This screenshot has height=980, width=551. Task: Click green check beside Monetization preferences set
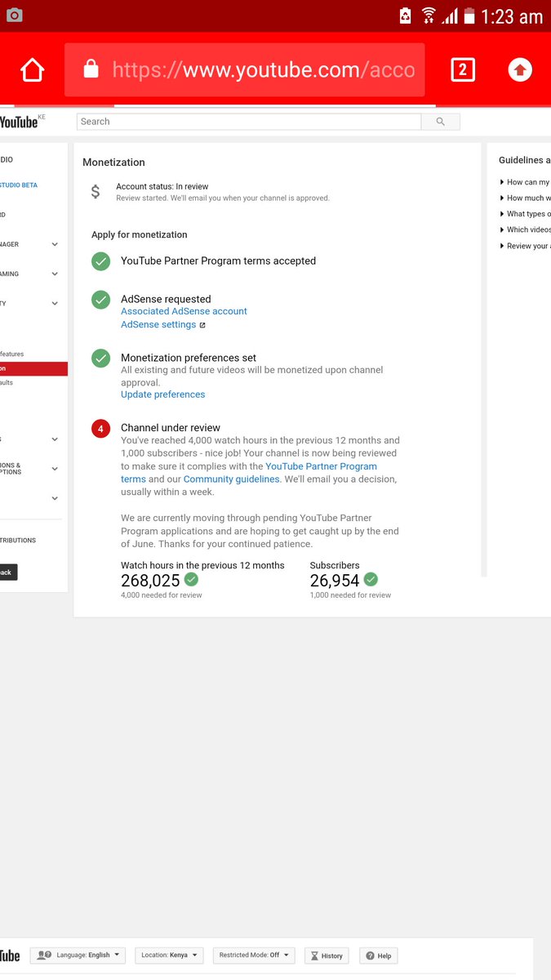click(x=100, y=359)
